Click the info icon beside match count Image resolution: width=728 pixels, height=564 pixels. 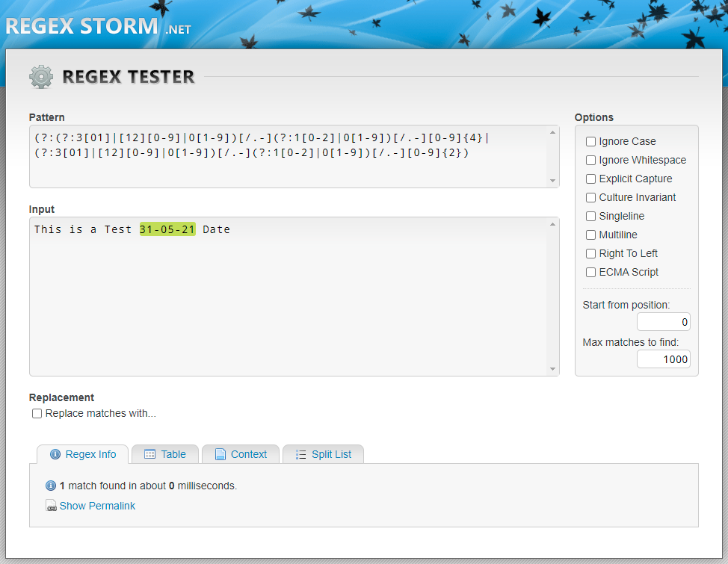(51, 486)
